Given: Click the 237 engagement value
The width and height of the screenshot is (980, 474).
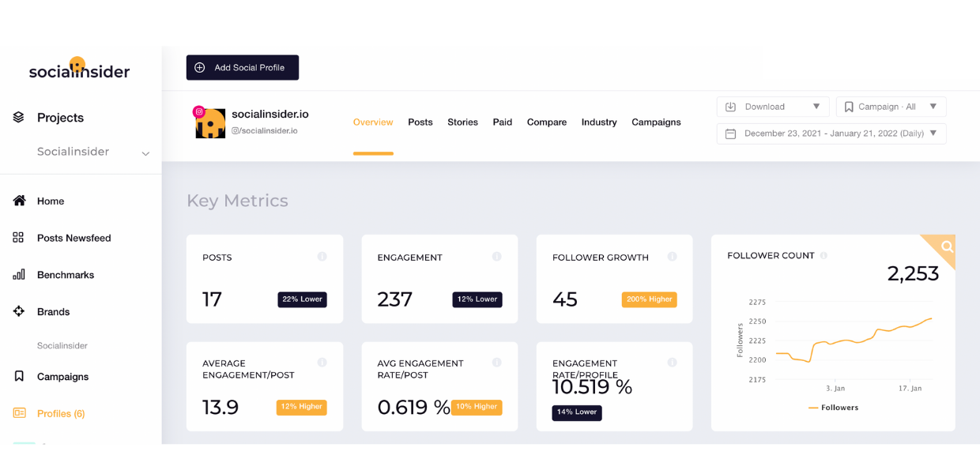Looking at the screenshot, I should 395,299.
